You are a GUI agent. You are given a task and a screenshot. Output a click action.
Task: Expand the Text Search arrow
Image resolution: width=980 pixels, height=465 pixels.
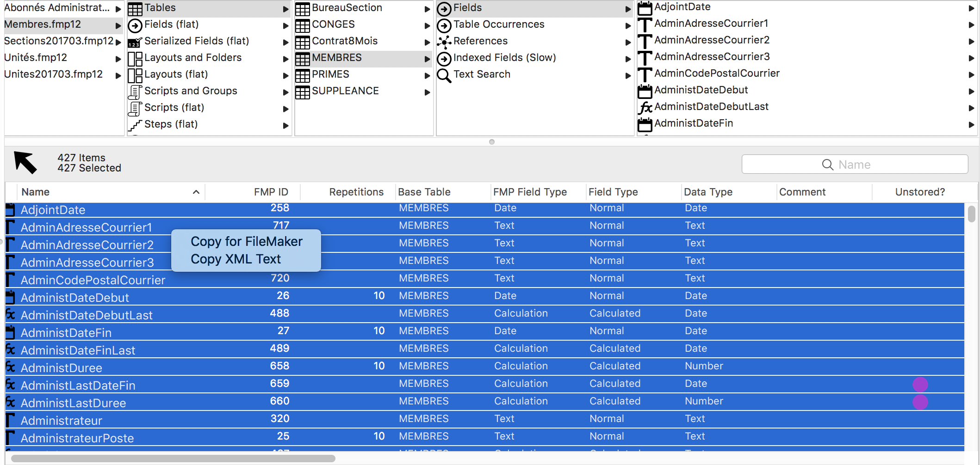tap(628, 75)
